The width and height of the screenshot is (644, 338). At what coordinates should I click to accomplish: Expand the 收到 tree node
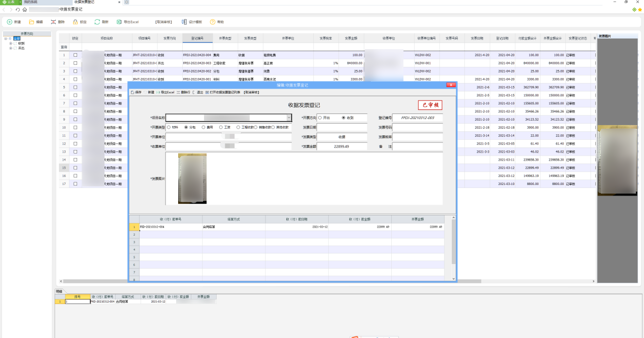11,44
